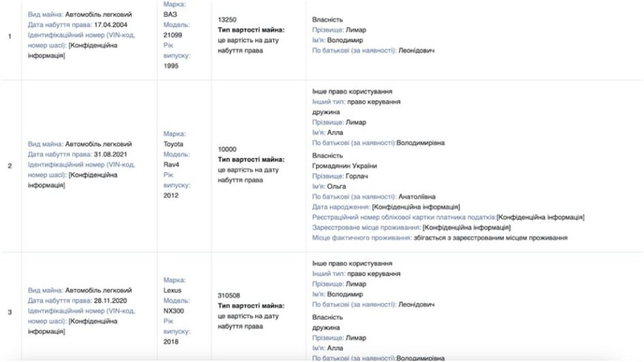Viewport: 644px width, 362px height.
Task: Click the NX300 model text
Action: (174, 310)
